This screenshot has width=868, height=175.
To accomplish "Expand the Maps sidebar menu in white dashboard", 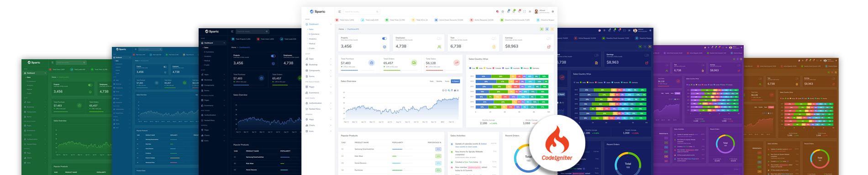I will tap(318, 119).
